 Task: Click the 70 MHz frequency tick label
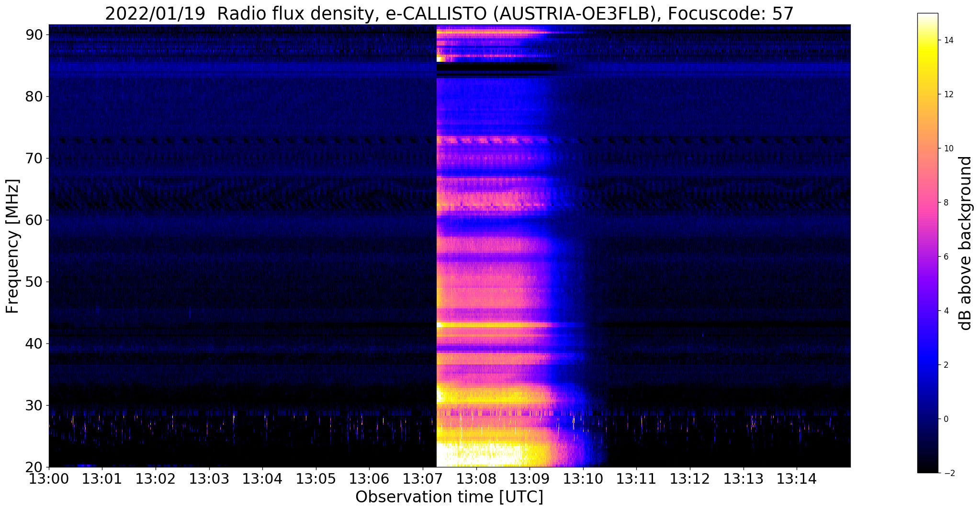(x=34, y=158)
